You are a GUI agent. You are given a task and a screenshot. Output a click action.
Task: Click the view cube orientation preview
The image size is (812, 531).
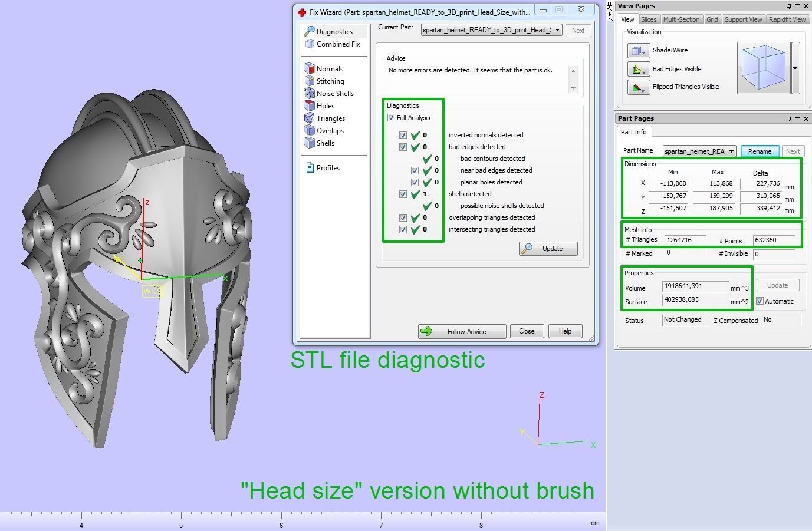pyautogui.click(x=764, y=68)
